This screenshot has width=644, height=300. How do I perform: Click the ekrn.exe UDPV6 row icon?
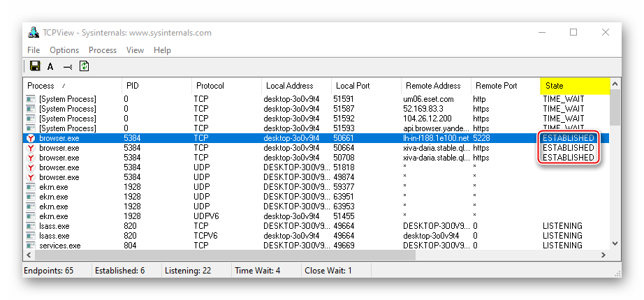(x=31, y=216)
